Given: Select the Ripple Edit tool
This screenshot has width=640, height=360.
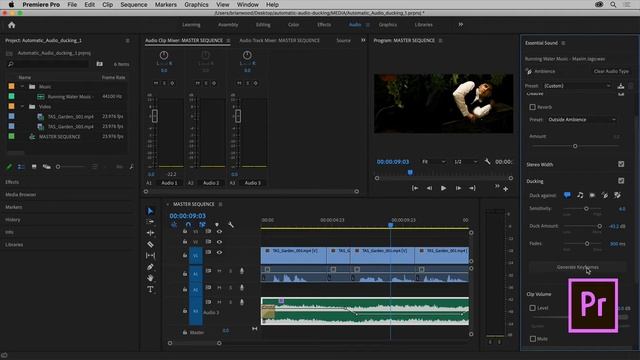Looking at the screenshot, I should pyautogui.click(x=150, y=233).
